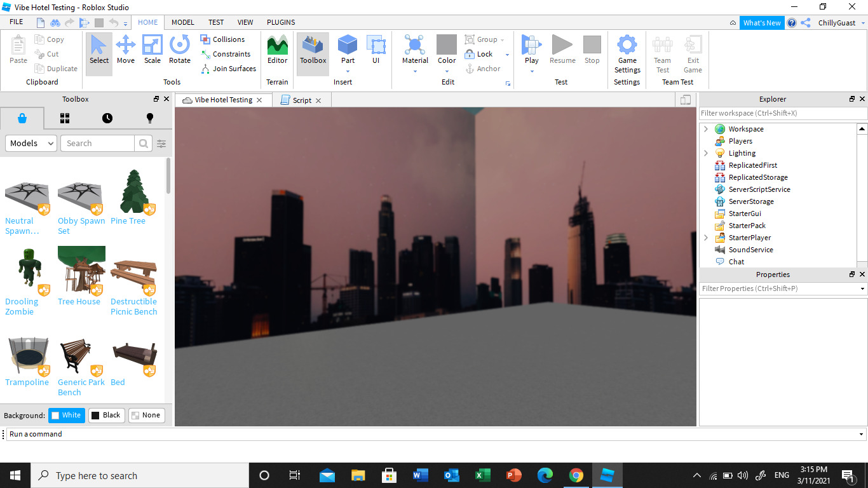
Task: Select ServerScriptService in Explorer
Action: [x=759, y=189]
